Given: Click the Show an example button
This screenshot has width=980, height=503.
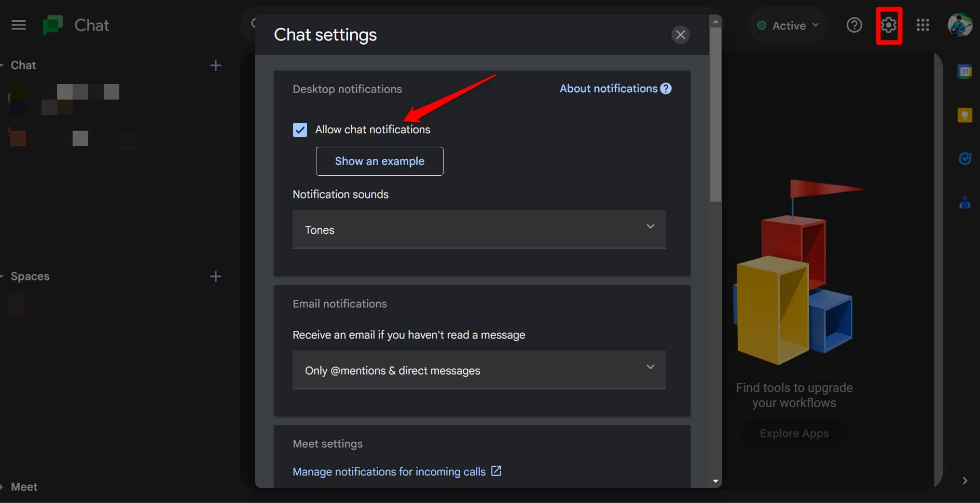Looking at the screenshot, I should point(380,161).
